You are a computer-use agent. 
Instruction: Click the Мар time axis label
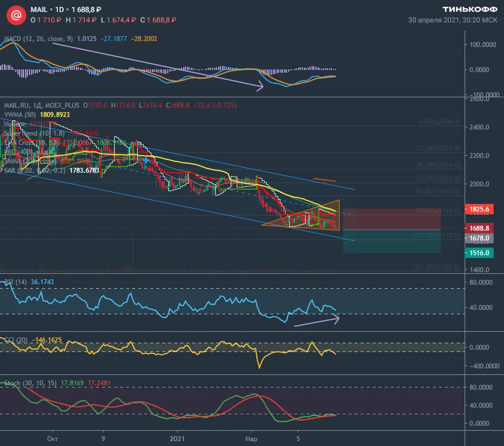tap(251, 438)
